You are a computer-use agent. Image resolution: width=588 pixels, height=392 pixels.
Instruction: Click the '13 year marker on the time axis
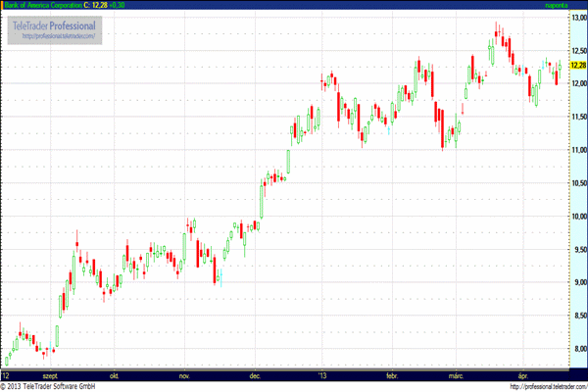click(324, 375)
